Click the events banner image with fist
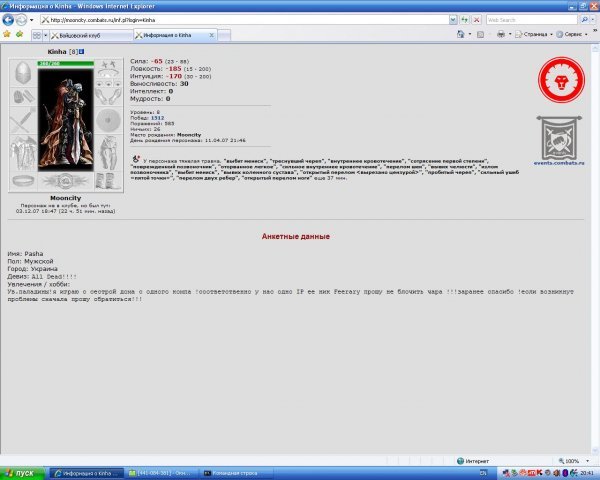The width and height of the screenshot is (600, 480). pos(559,138)
